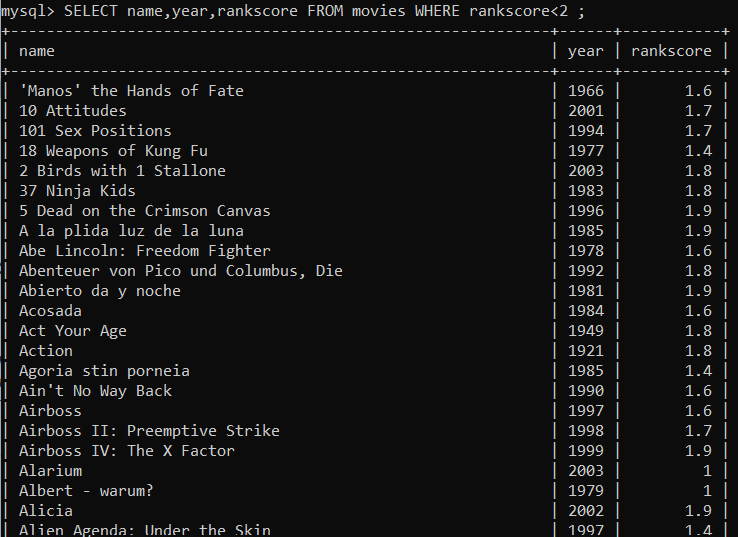The image size is (738, 537).
Task: Click rankscore 1.9 in Alicia row
Action: pyautogui.click(x=698, y=511)
